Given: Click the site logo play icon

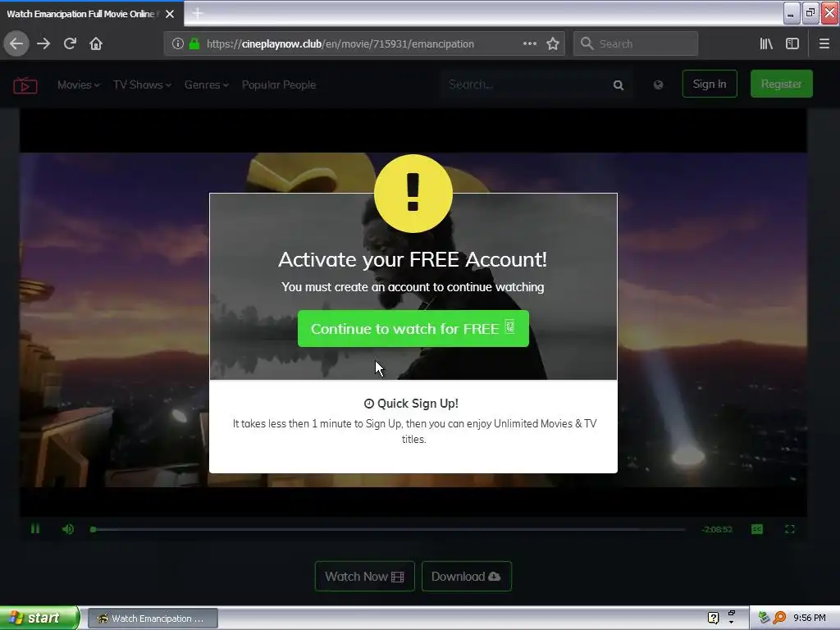Looking at the screenshot, I should click(25, 85).
